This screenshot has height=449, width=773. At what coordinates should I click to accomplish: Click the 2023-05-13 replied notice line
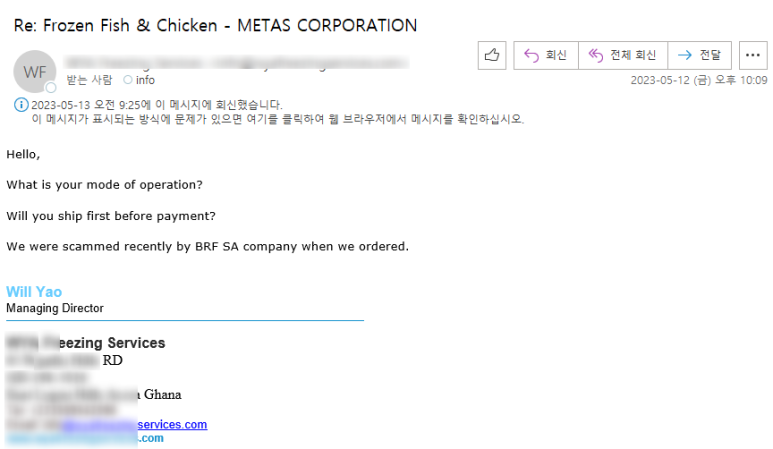[x=157, y=104]
